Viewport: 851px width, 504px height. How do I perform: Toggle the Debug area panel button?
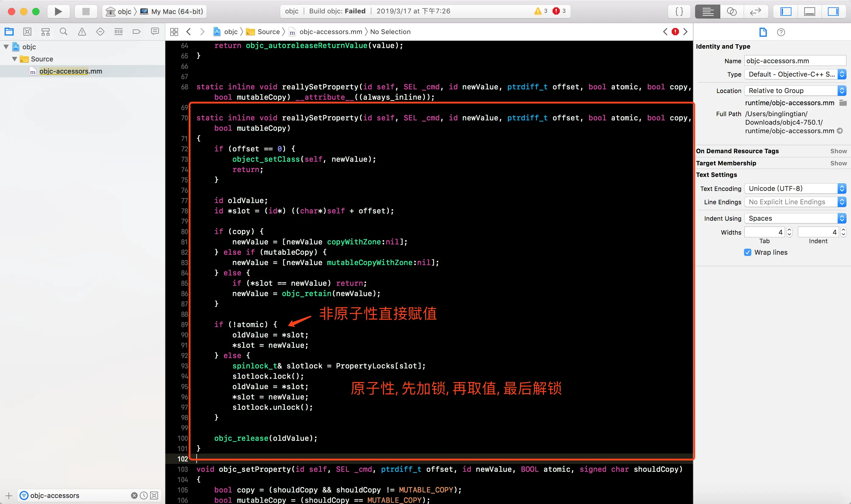(x=810, y=12)
